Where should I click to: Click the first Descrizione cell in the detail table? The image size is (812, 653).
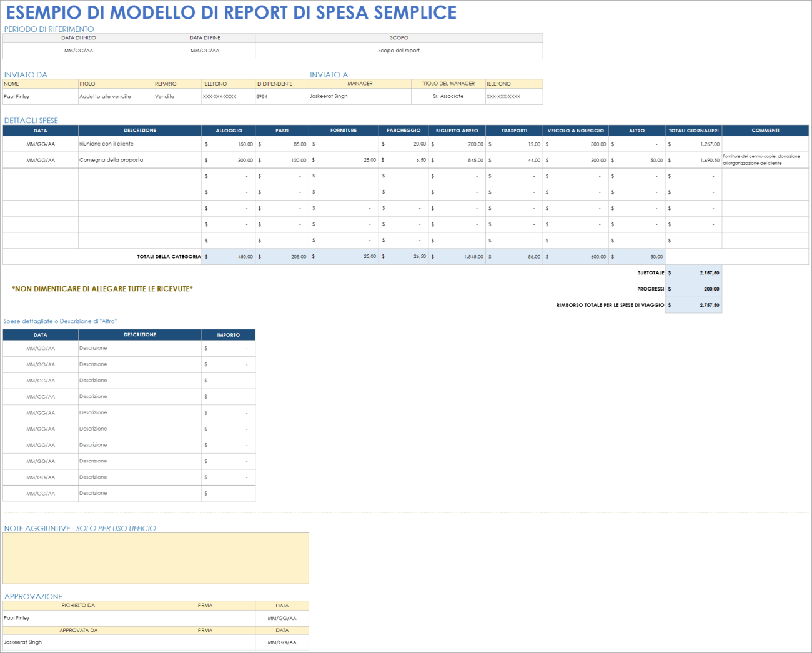pos(140,348)
